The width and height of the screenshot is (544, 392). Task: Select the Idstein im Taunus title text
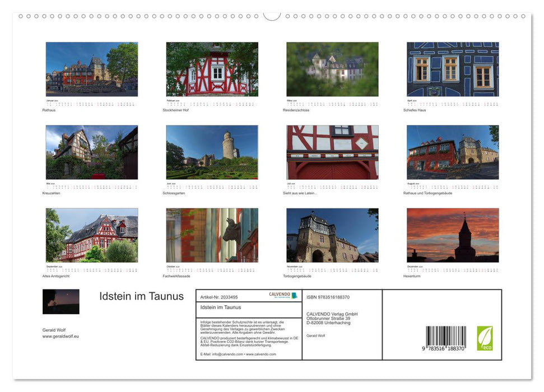point(141,296)
